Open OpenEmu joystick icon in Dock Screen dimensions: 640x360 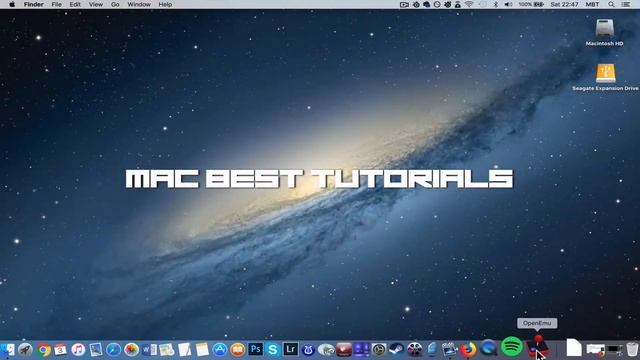538,347
